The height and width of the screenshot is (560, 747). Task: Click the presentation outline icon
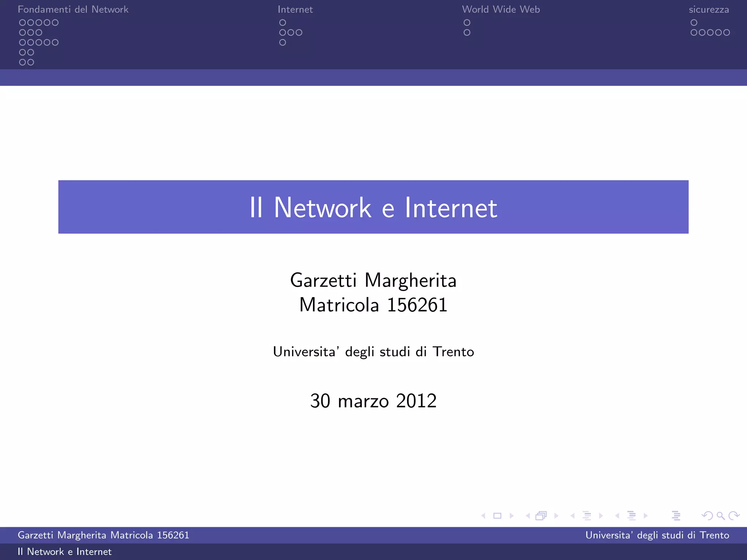tap(676, 516)
